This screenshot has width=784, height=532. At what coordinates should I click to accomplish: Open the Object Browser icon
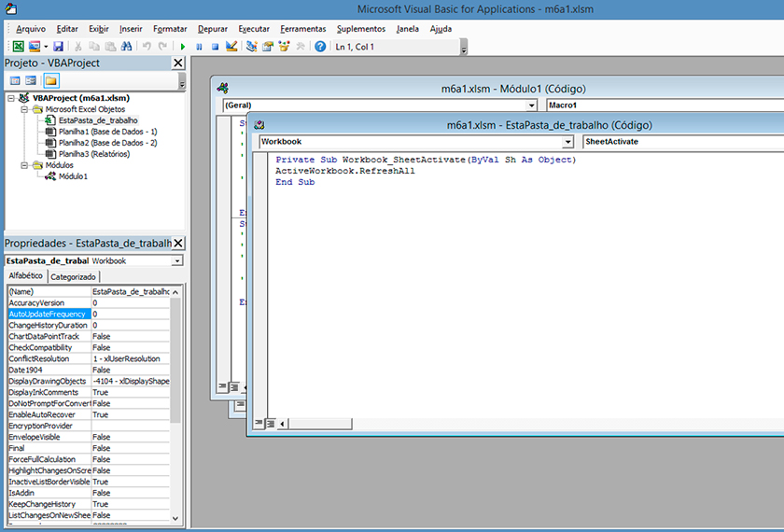tap(284, 47)
